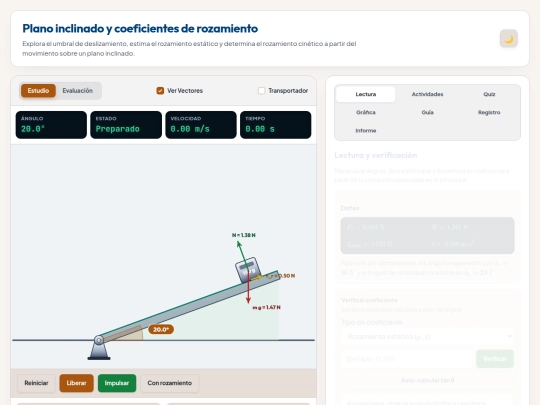Click the Reiniciar button
Screen dimensions: 540x405
[x=36, y=383]
